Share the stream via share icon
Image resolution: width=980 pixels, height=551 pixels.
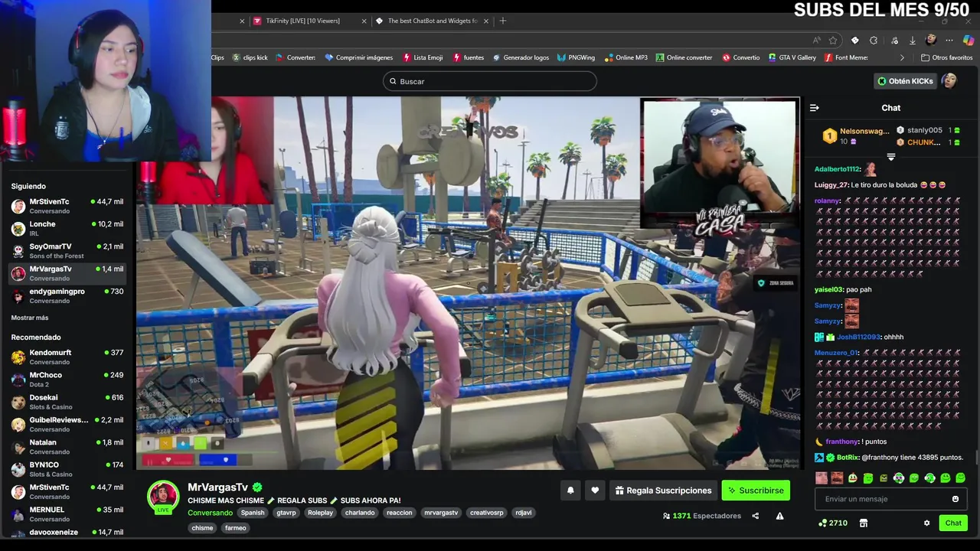[755, 516]
